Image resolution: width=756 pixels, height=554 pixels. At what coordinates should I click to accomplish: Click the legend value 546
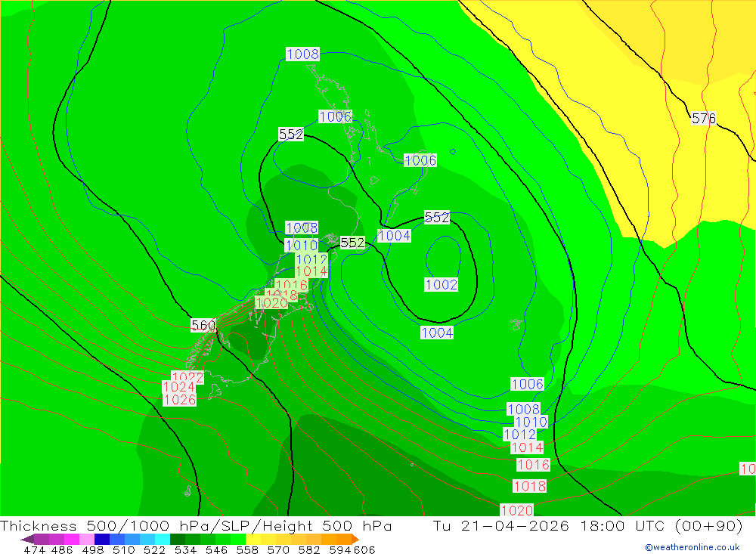pos(216,549)
